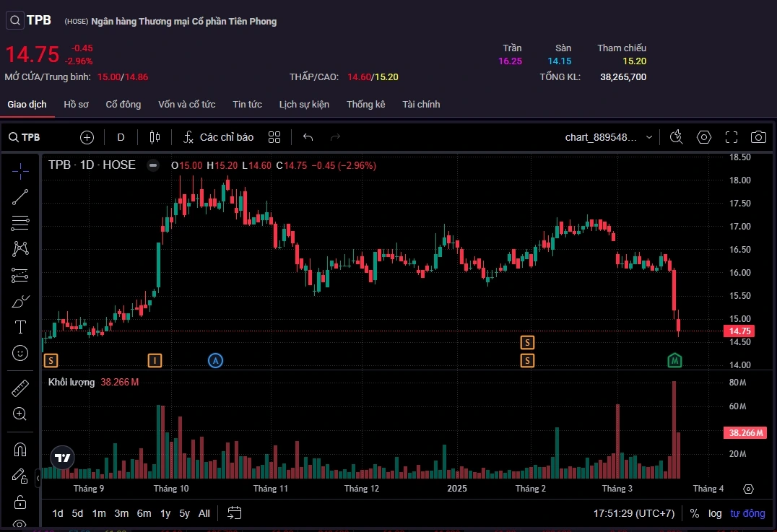Click the blue A event marker
The width and height of the screenshot is (777, 532).
click(x=216, y=361)
